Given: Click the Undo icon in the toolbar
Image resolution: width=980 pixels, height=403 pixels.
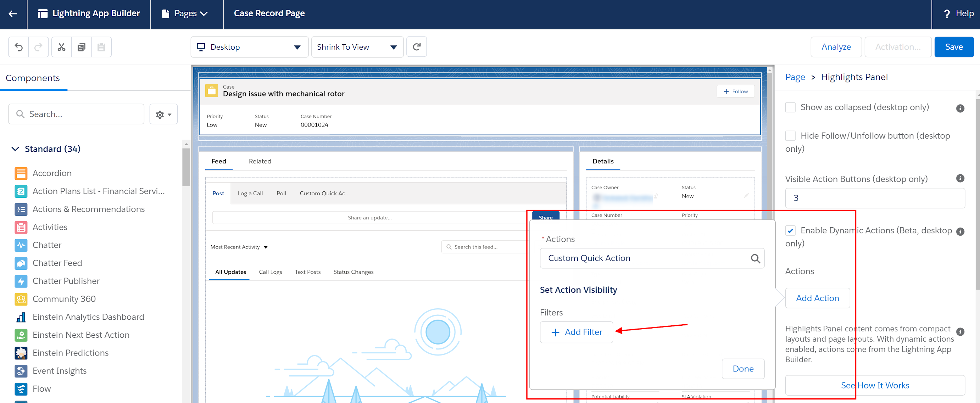Looking at the screenshot, I should click(19, 46).
